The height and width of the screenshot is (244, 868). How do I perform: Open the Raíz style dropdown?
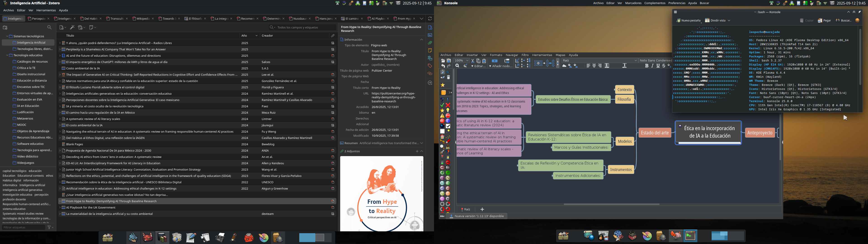599,61
